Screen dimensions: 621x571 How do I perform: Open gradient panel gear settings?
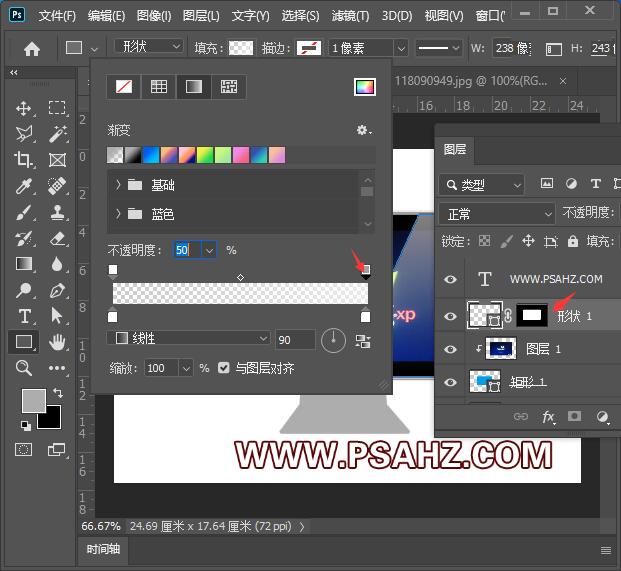point(364,130)
